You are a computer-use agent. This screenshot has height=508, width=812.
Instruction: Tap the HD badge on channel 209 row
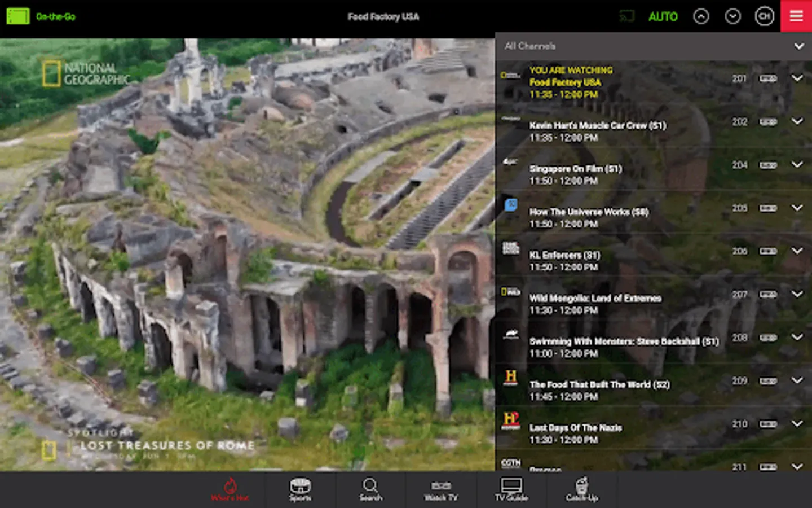[768, 381]
